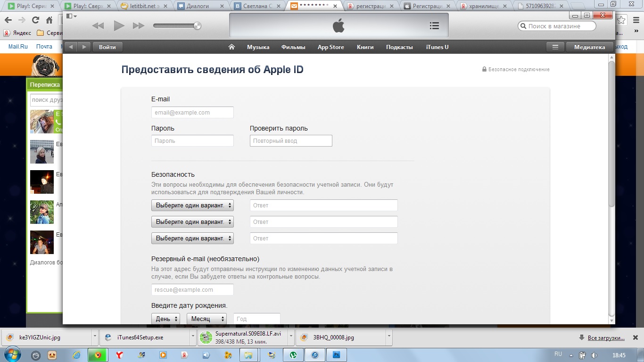This screenshot has height=362, width=644.
Task: Focus the rescue e-mail field
Action: [192, 289]
